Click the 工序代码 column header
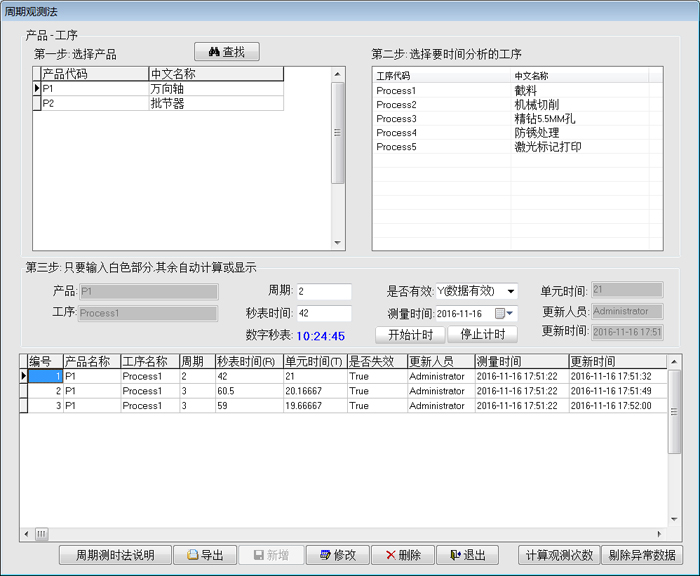This screenshot has height=576, width=700. pyautogui.click(x=442, y=75)
